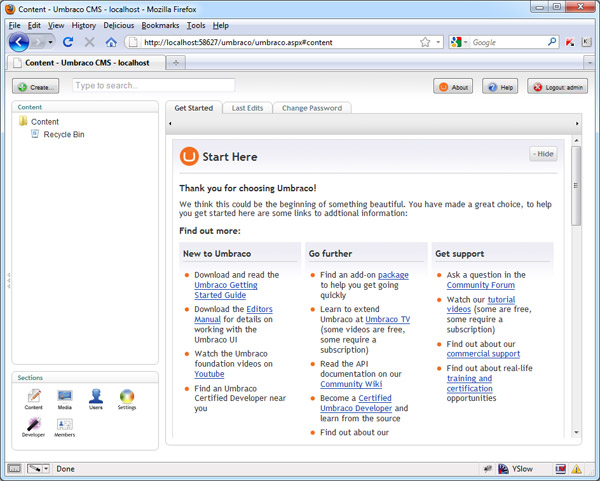The width and height of the screenshot is (600, 481).
Task: Switch to the Change Password tab
Action: 312,108
